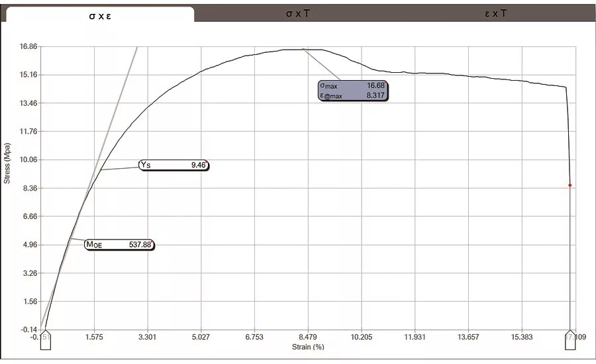Click the 1.575 strain axis value

[94, 337]
